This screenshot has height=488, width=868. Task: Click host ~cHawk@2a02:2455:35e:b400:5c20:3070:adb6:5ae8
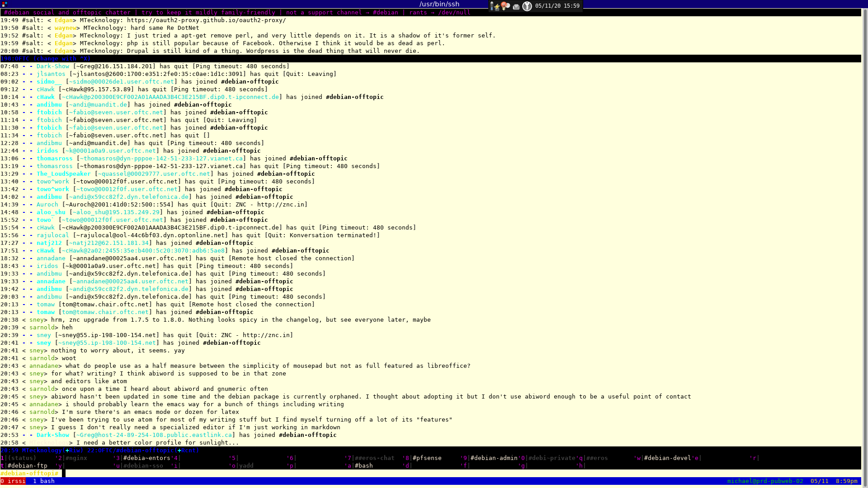tap(143, 251)
